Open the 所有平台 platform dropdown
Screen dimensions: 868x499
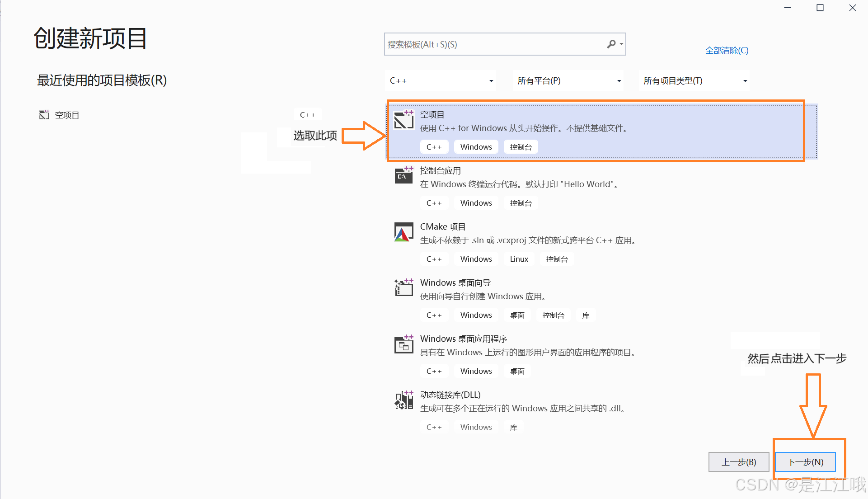[x=568, y=81]
